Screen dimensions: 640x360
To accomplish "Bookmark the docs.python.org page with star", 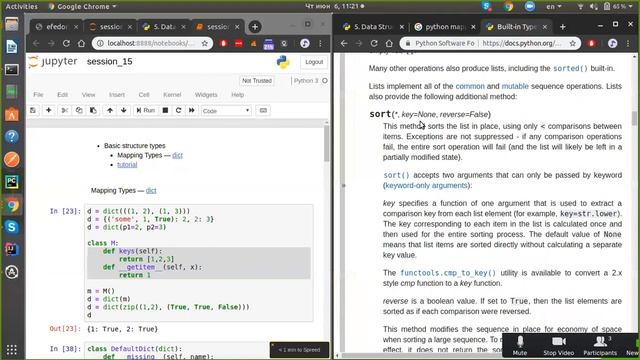I will pyautogui.click(x=573, y=43).
